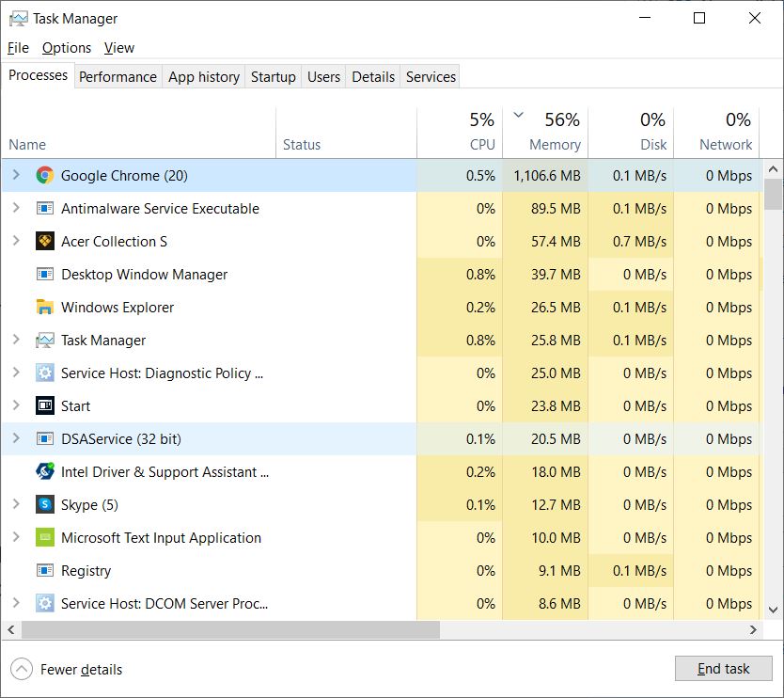This screenshot has width=784, height=698.
Task: Click the horizontal scrollbar thumb
Action: (x=230, y=630)
